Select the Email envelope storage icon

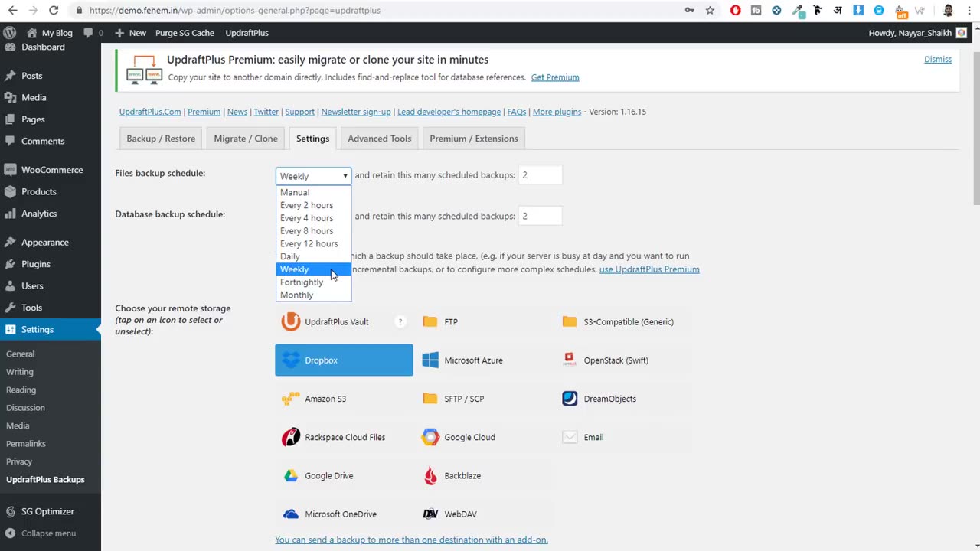(570, 437)
